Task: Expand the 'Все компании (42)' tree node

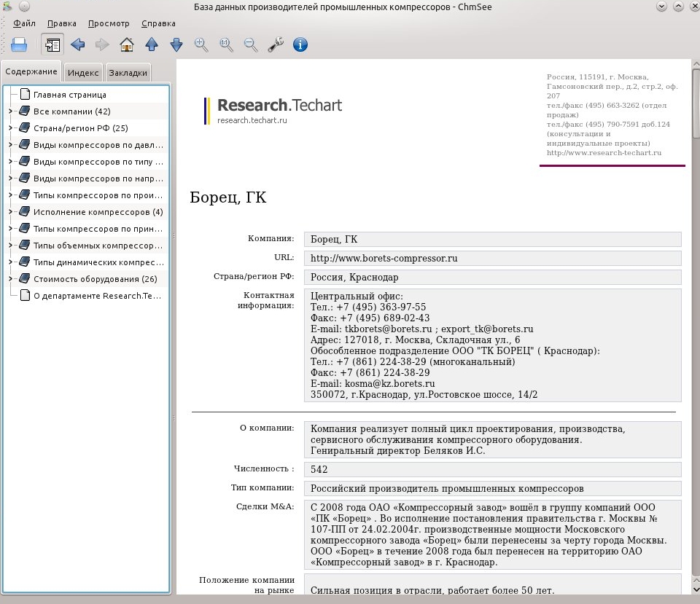Action: pyautogui.click(x=10, y=111)
